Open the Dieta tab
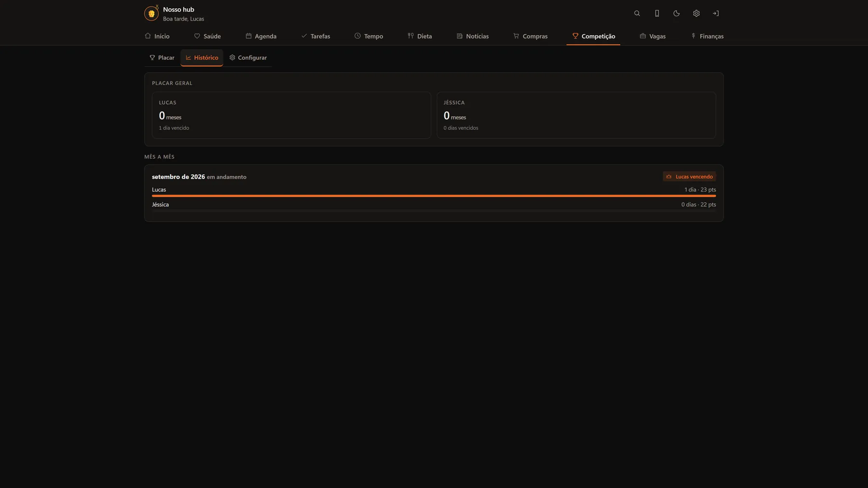Viewport: 868px width, 488px height. point(420,36)
